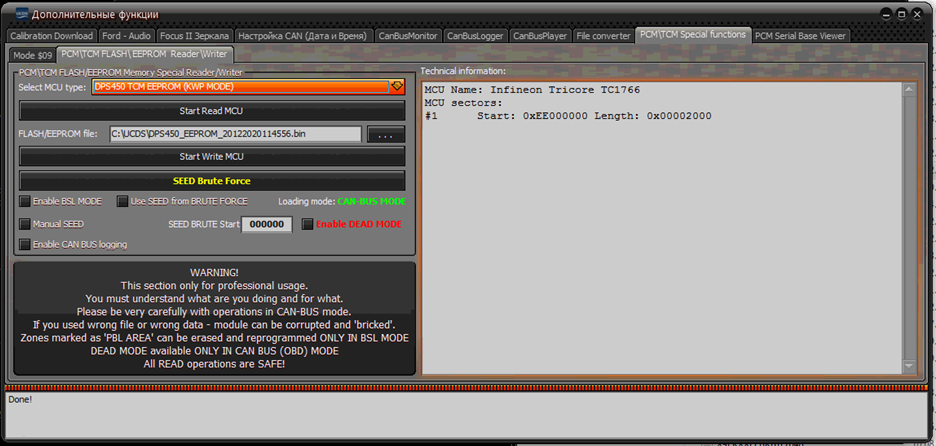Go to the CanBusMonitor tab
936x446 pixels.
pyautogui.click(x=407, y=36)
